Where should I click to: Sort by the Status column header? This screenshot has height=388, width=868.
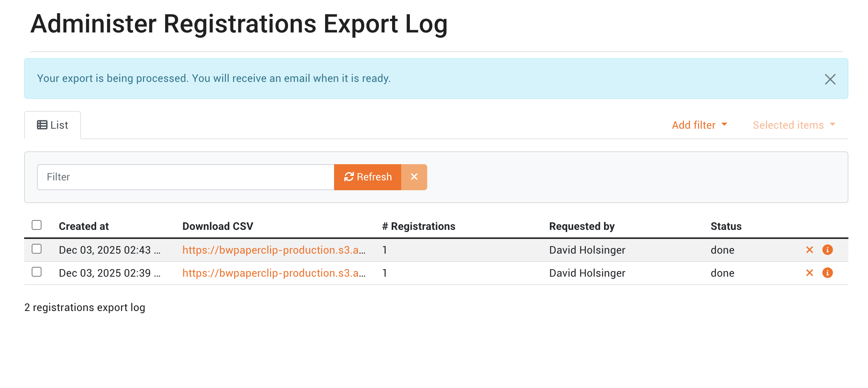pyautogui.click(x=726, y=226)
